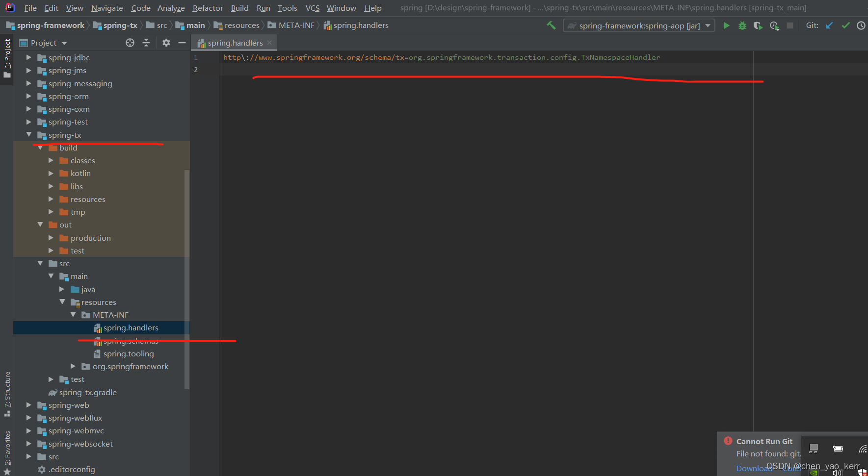This screenshot has height=476, width=868.
Task: Click the Build project hammer icon
Action: pos(551,25)
